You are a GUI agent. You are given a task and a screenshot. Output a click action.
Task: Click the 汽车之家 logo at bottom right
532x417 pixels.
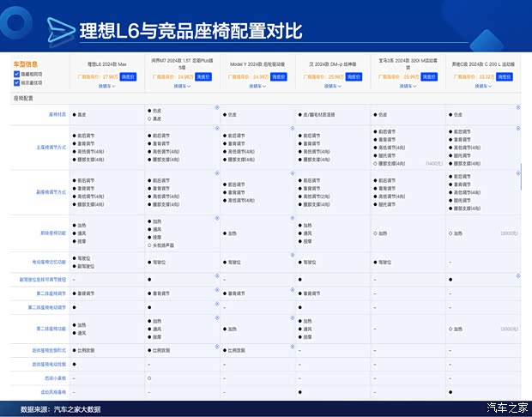click(505, 408)
